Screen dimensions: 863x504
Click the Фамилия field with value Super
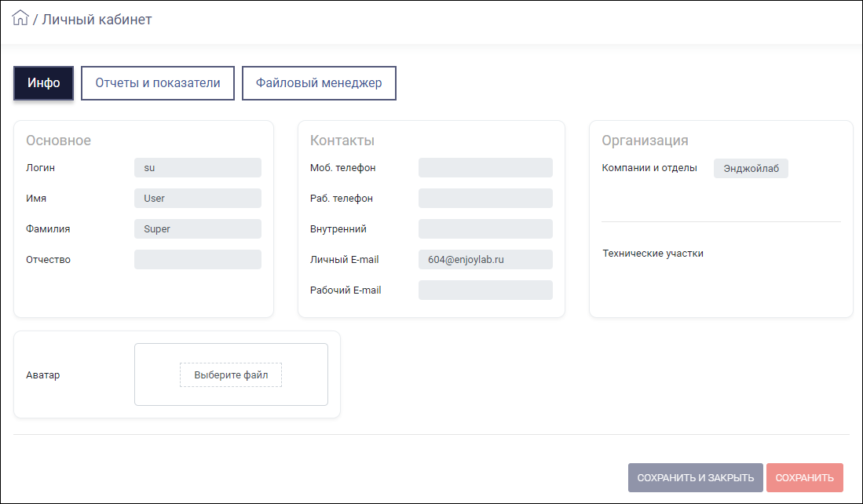tap(198, 229)
